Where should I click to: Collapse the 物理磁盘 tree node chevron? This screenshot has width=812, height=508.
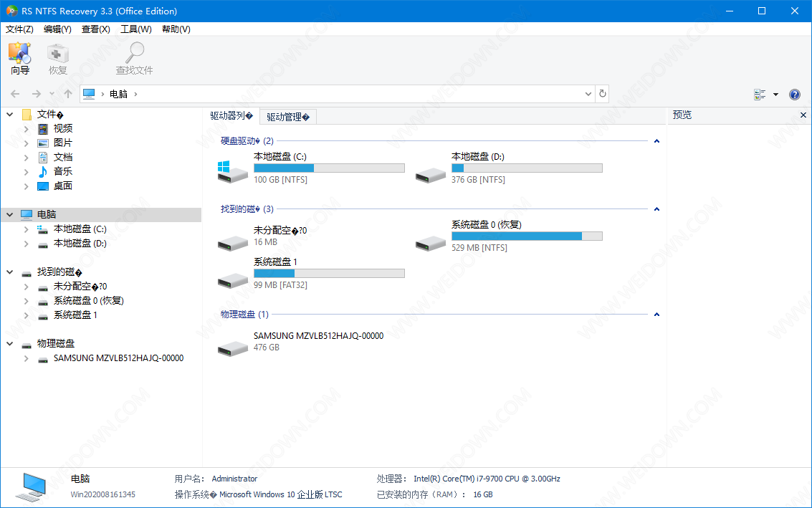click(x=9, y=343)
